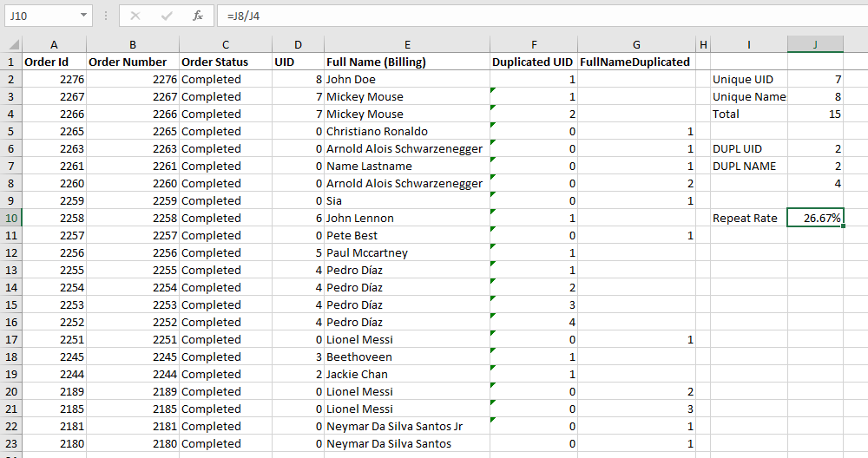Select the Beethoveen cell
The image size is (868, 458).
407,357
